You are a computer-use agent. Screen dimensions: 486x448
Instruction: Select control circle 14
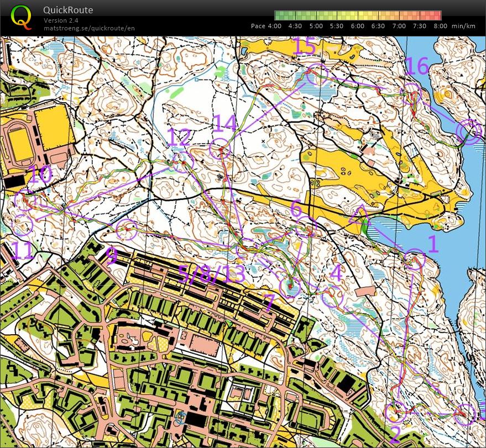221,150
